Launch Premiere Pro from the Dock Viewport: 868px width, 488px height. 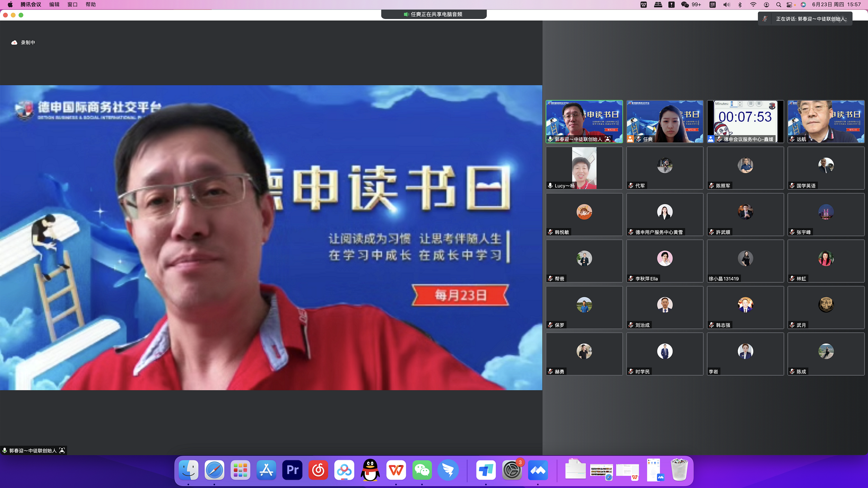pyautogui.click(x=292, y=470)
